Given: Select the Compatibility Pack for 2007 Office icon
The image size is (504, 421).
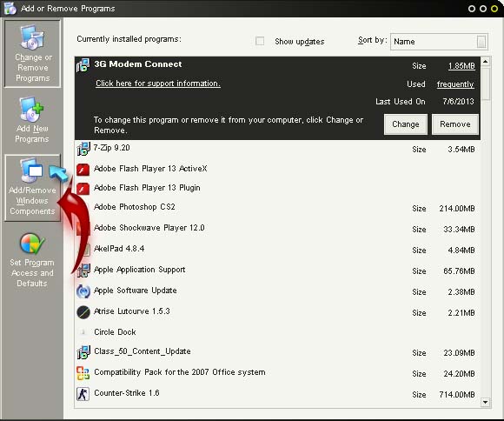Looking at the screenshot, I should point(83,373).
